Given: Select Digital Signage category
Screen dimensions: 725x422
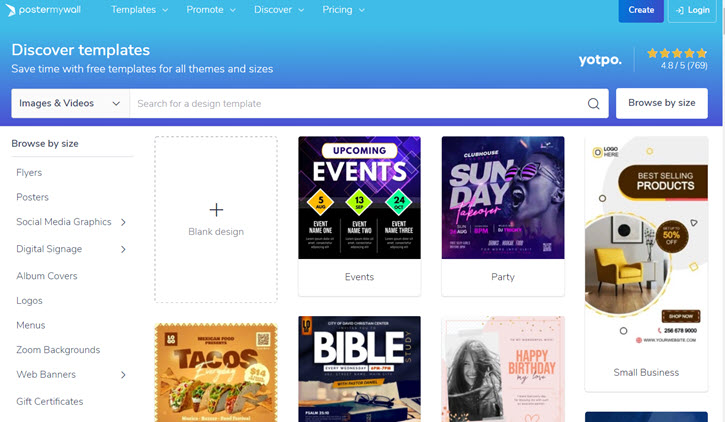Looking at the screenshot, I should tap(49, 249).
